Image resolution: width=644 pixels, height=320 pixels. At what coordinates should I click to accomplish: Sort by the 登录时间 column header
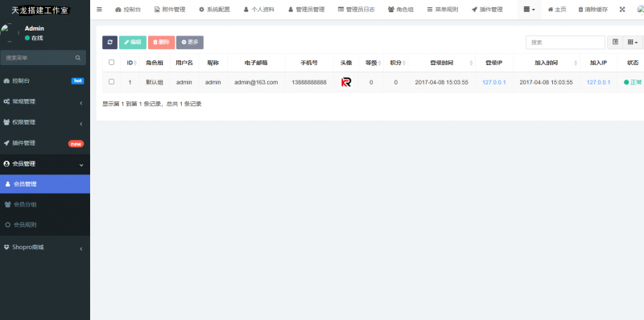(441, 63)
